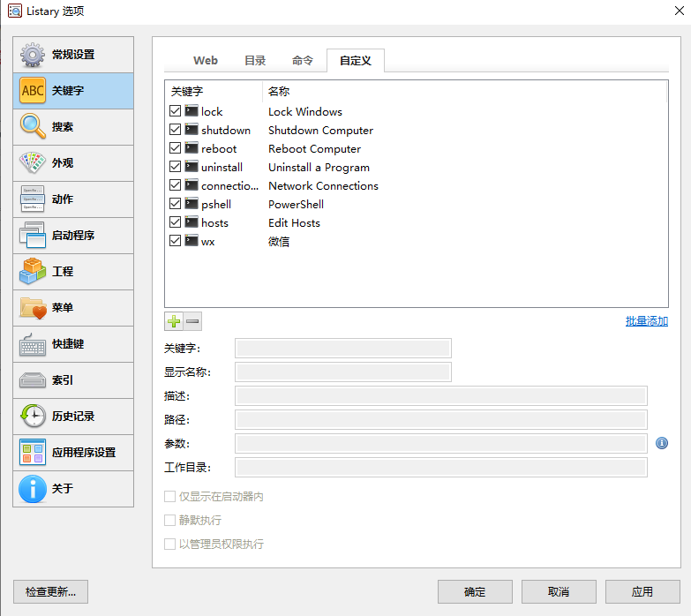
Task: Switch to the 命令 tab
Action: (x=303, y=60)
